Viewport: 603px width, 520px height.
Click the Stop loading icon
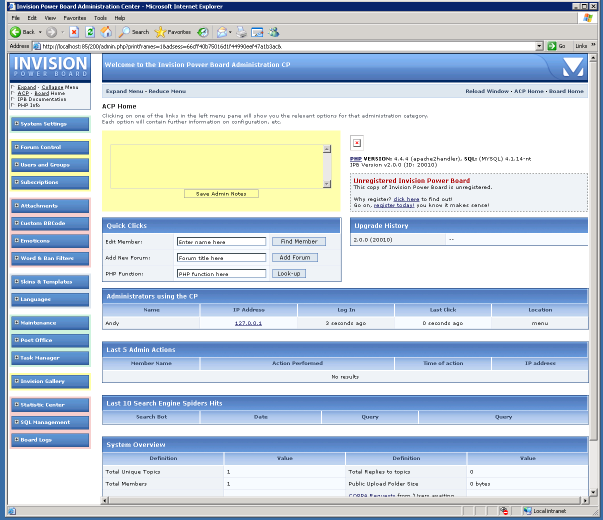75,32
